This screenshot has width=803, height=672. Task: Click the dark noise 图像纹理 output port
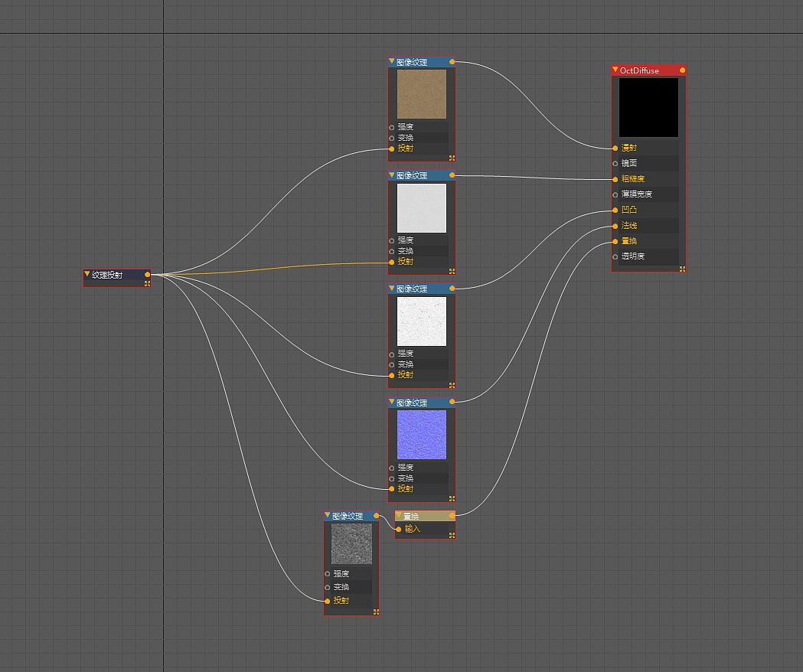377,516
